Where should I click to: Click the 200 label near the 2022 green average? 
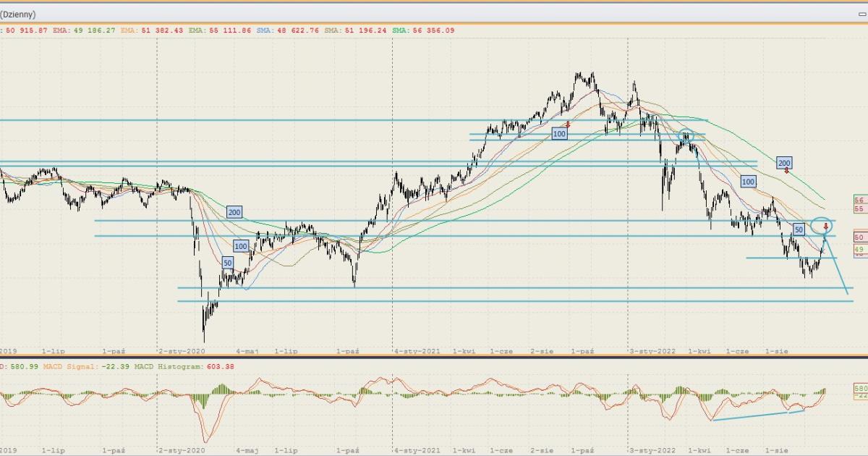[784, 163]
